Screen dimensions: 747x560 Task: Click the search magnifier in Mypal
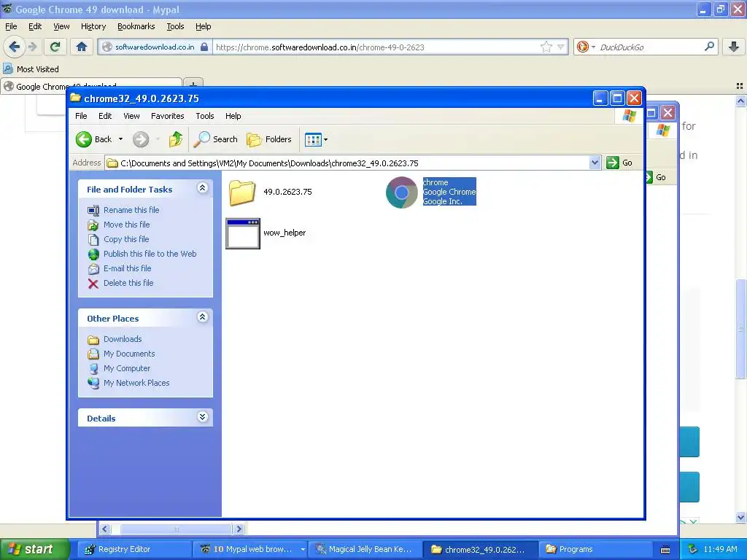709,47
